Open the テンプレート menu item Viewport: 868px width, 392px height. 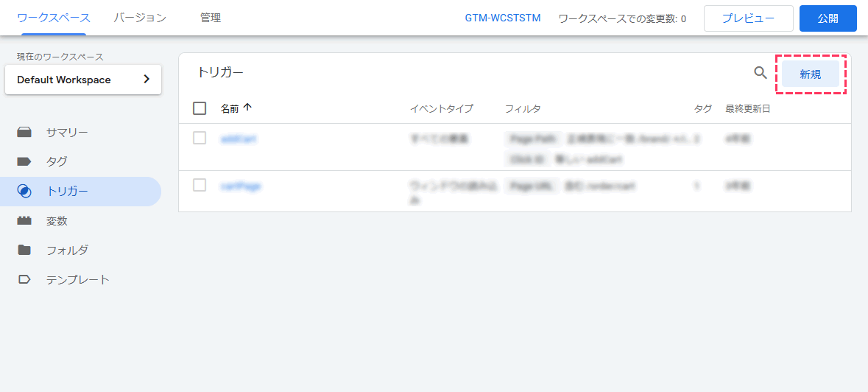coord(80,279)
